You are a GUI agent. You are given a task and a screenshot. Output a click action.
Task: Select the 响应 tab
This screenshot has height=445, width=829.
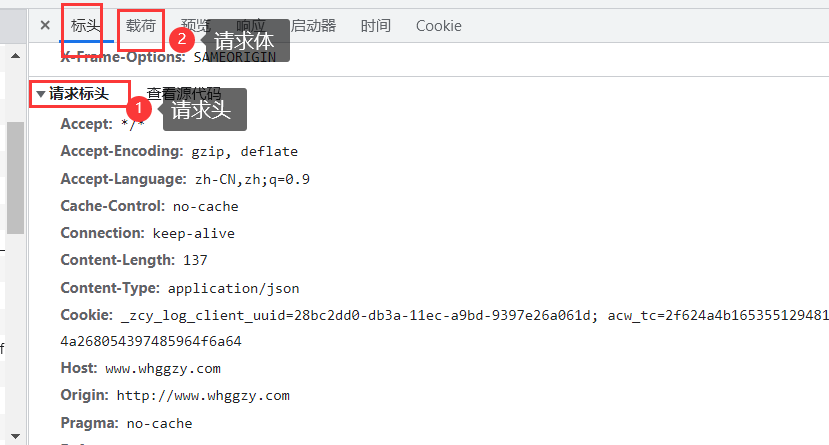pos(252,26)
